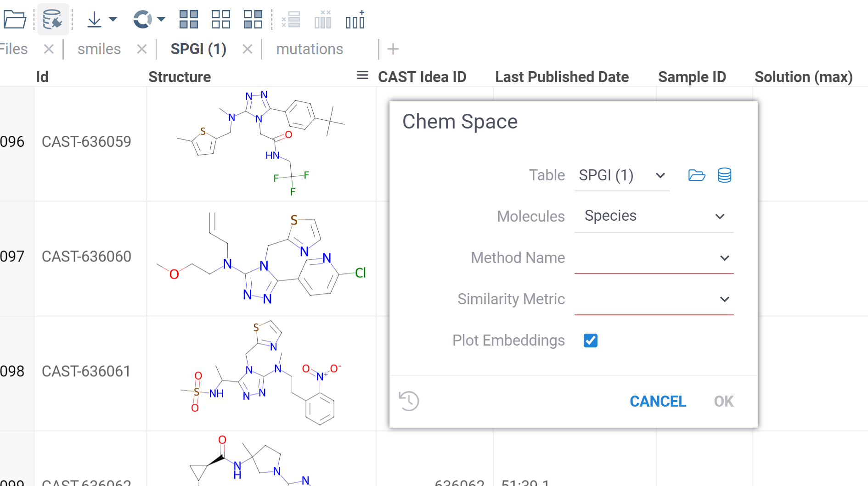Disable the Plot Embeddings checkbox
This screenshot has width=868, height=486.
pyautogui.click(x=591, y=340)
